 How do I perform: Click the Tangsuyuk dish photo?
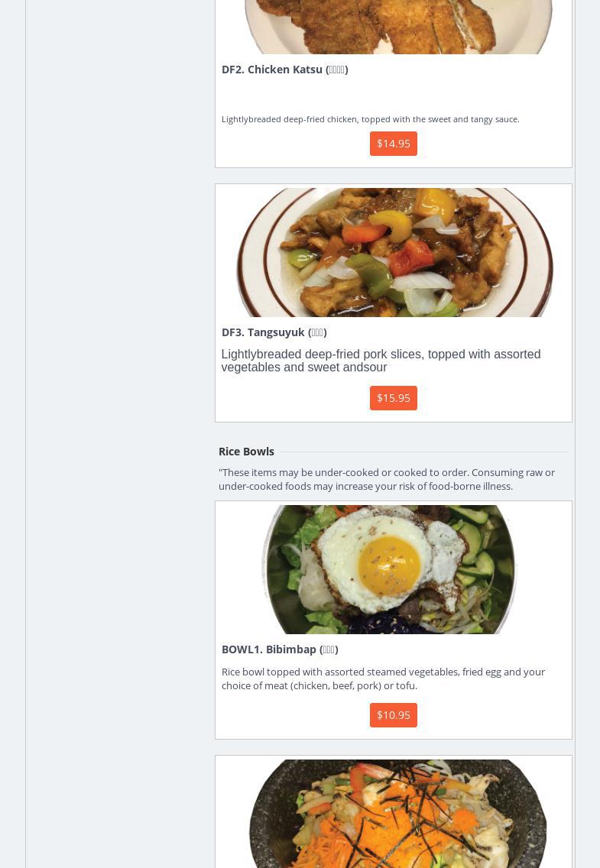pyautogui.click(x=394, y=252)
